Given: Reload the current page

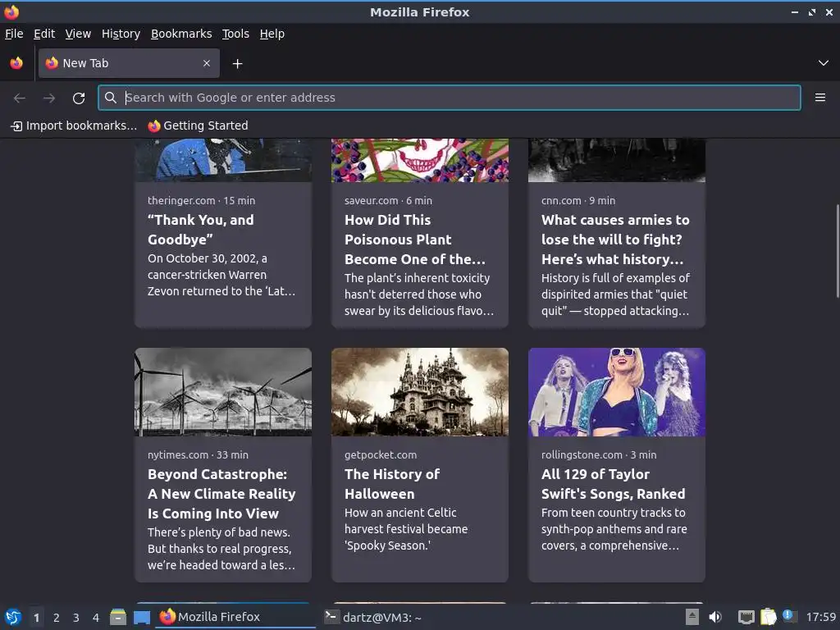Looking at the screenshot, I should pos(79,98).
